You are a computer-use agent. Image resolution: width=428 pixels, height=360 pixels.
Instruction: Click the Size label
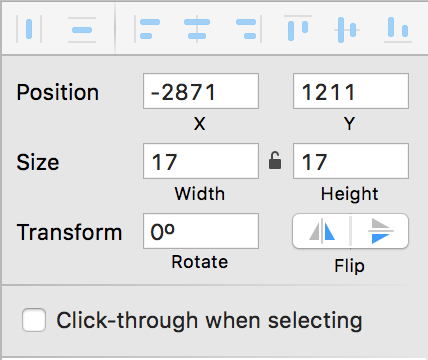[x=38, y=162]
